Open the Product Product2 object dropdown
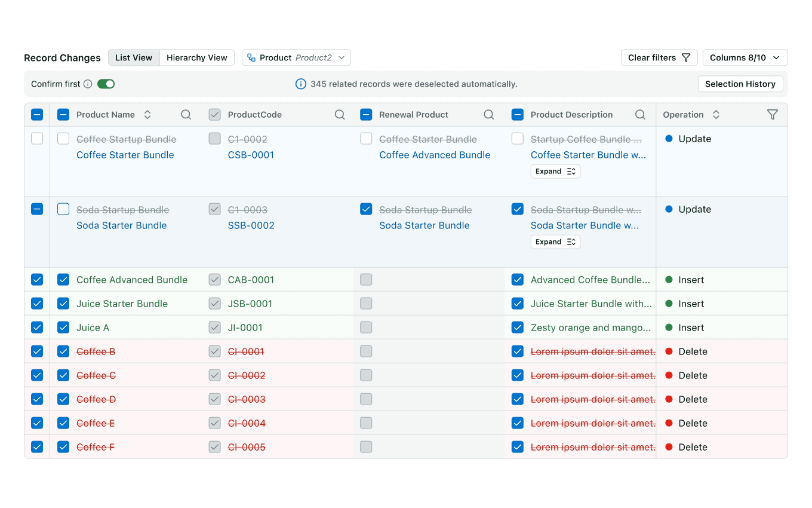Image resolution: width=812 pixels, height=508 pixels. point(296,57)
